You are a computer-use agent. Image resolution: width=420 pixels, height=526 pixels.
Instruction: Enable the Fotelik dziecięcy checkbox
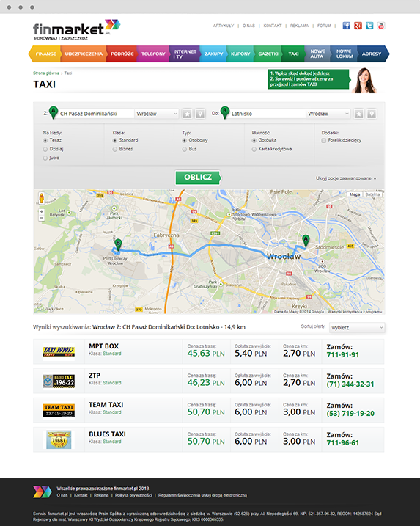click(x=324, y=140)
